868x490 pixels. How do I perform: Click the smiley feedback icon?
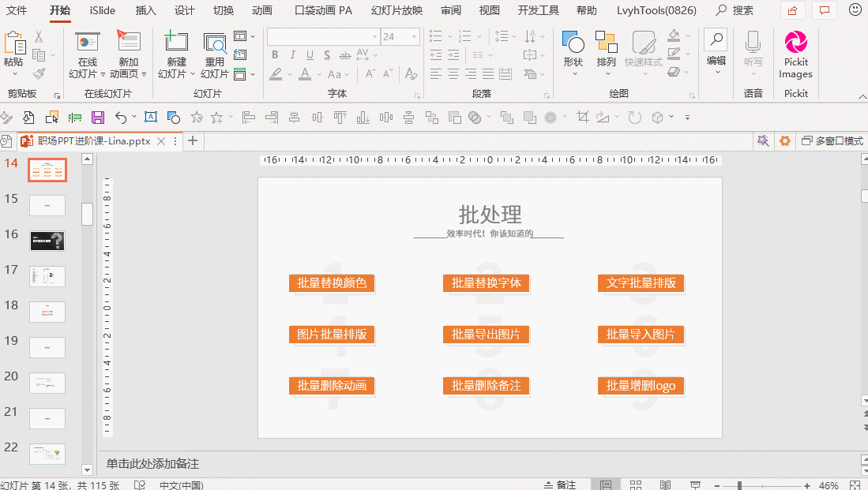855,10
